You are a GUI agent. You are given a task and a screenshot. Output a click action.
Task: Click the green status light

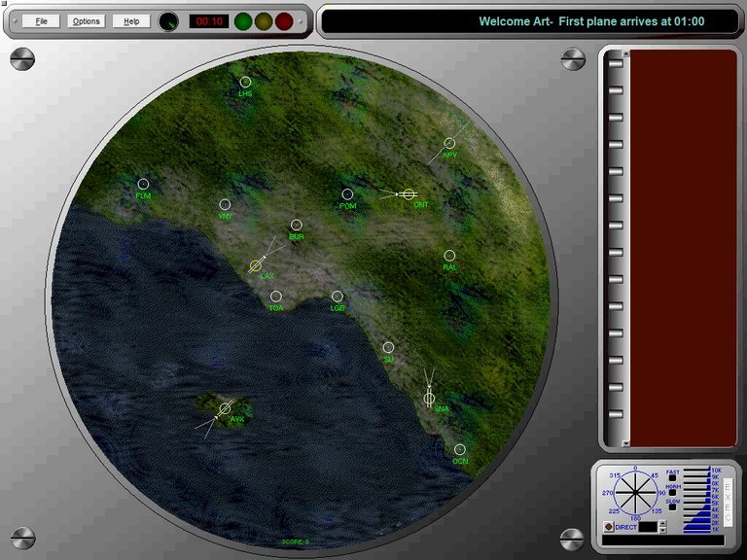243,20
